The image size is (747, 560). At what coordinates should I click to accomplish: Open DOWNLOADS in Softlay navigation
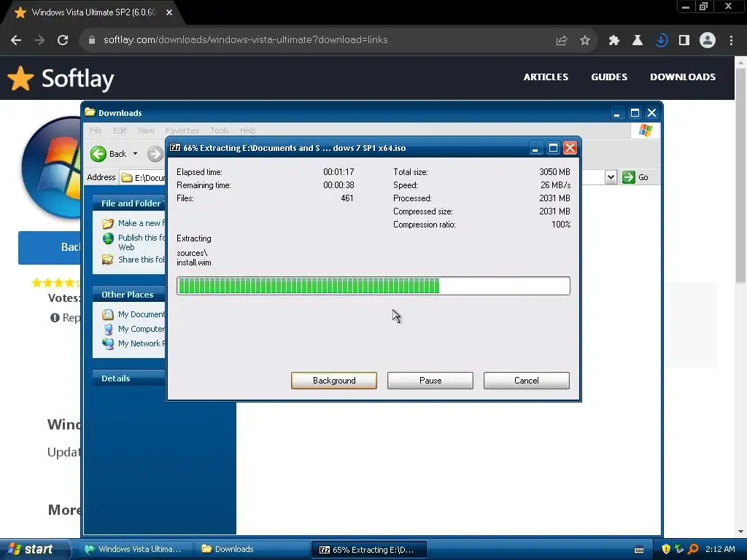point(683,77)
